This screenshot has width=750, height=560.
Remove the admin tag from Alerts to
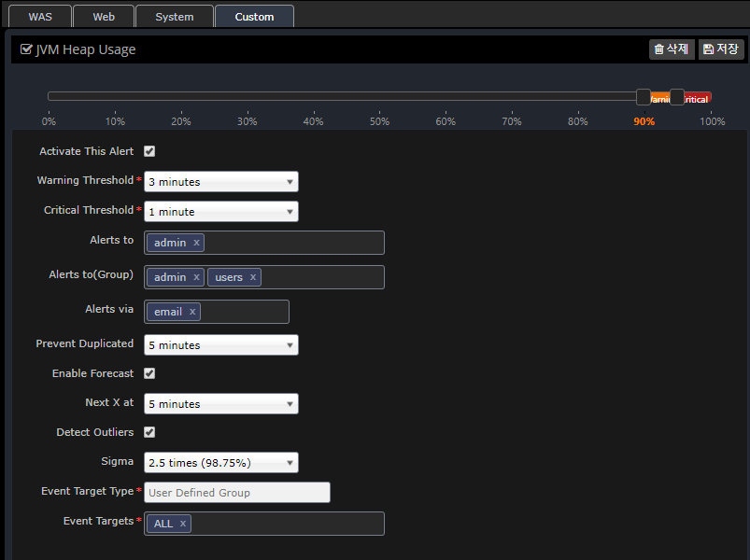point(196,243)
